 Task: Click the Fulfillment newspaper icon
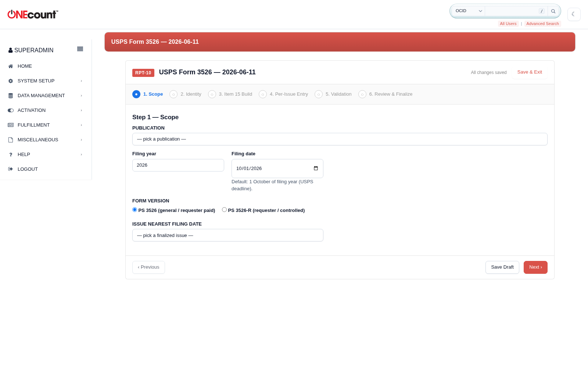click(11, 125)
